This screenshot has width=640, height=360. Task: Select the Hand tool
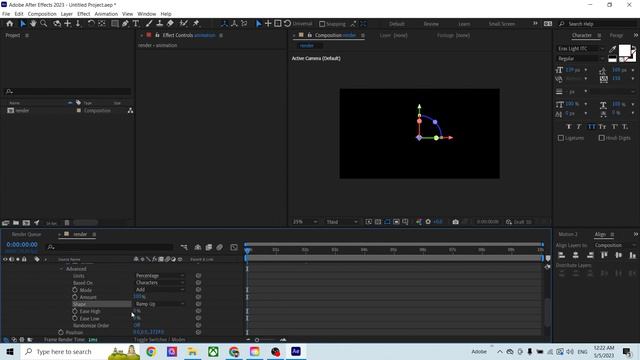click(33, 24)
